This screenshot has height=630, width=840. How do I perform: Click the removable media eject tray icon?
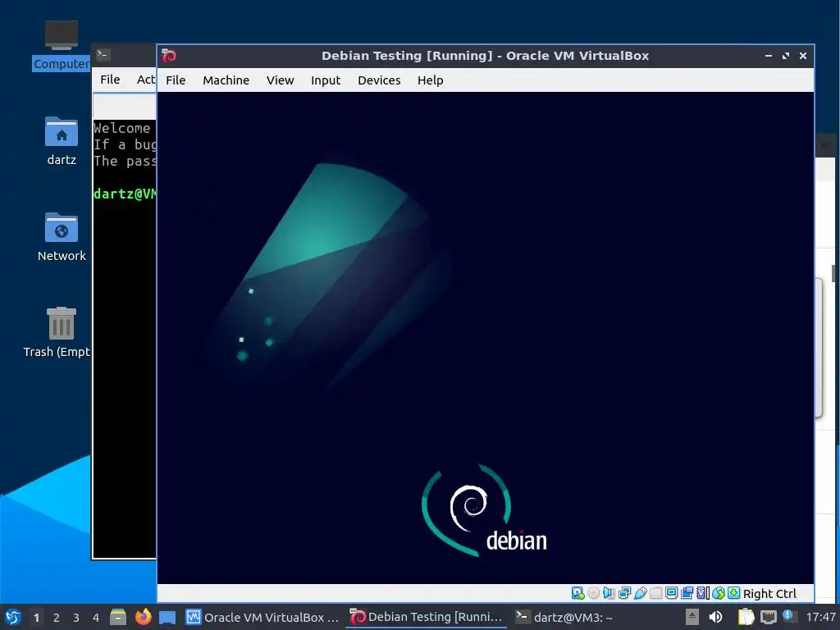coord(692,617)
